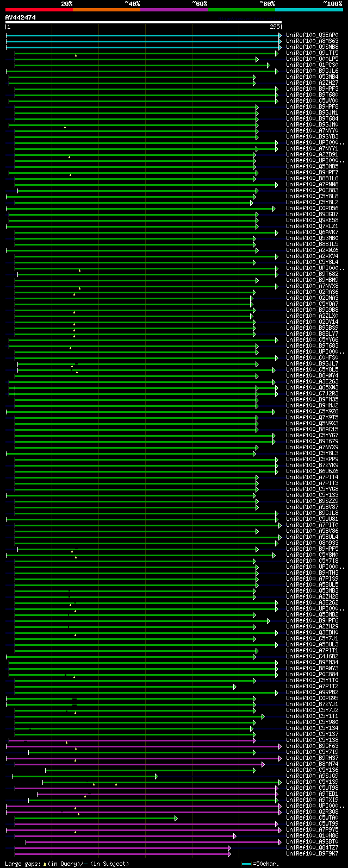Select UniRef100_Q65XW3 label
348x868 pixels.
point(312,387)
